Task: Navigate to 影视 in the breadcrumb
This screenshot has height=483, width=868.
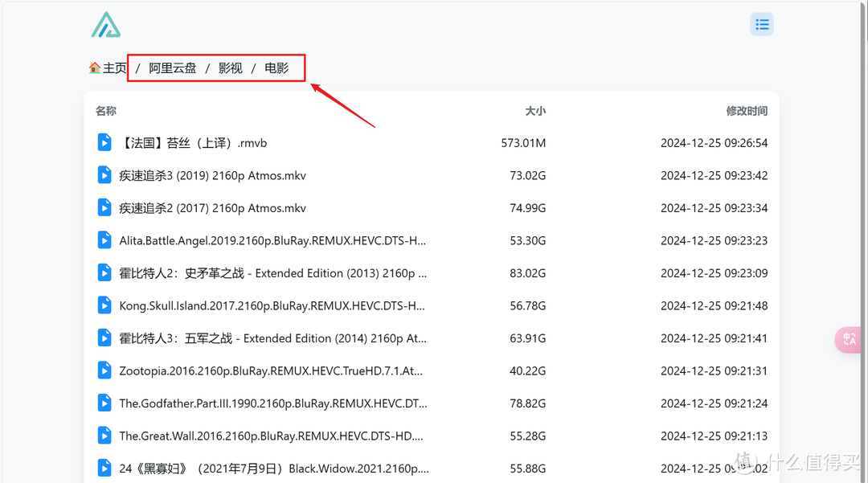Action: pyautogui.click(x=231, y=68)
